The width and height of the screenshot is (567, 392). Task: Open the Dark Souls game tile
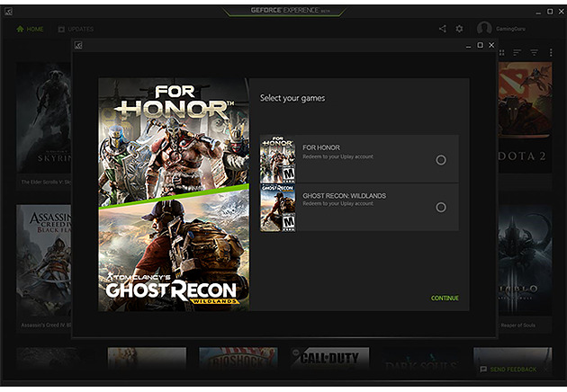(421, 360)
